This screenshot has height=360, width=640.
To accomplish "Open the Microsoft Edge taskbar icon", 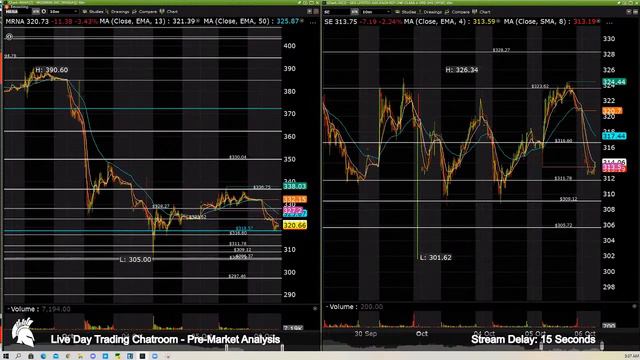I will pyautogui.click(x=43, y=356).
